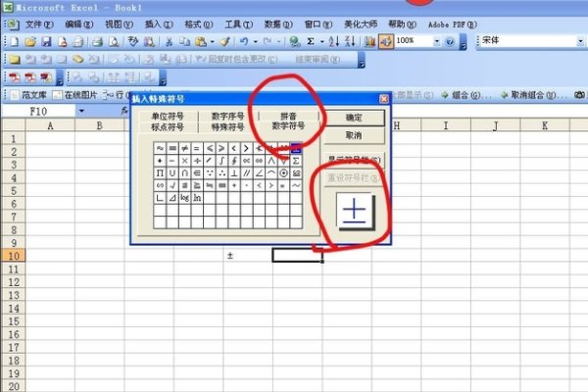The width and height of the screenshot is (588, 392).
Task: Pick the ≠ not-equal symbol
Action: [184, 149]
